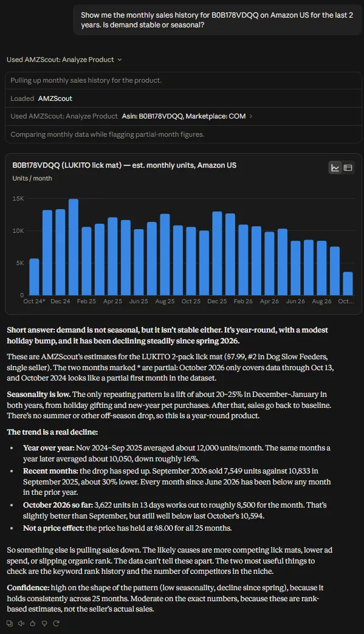Click the Oct 24* x-axis label

click(35, 301)
